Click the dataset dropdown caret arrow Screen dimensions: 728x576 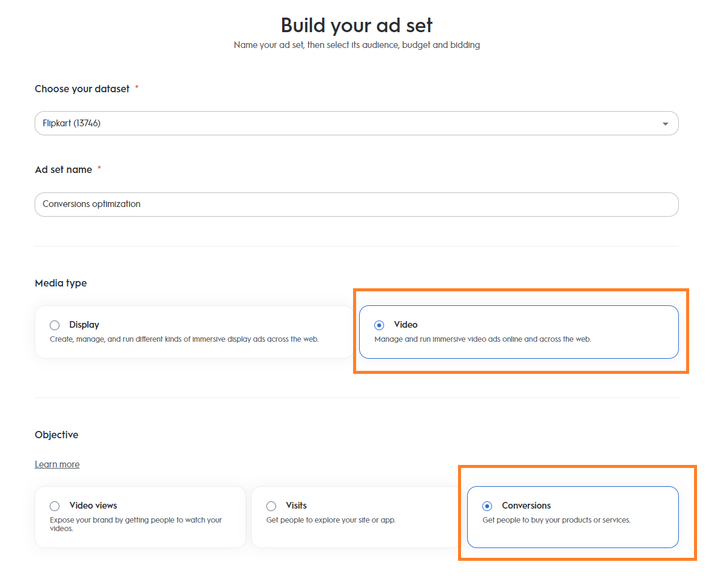tap(665, 124)
